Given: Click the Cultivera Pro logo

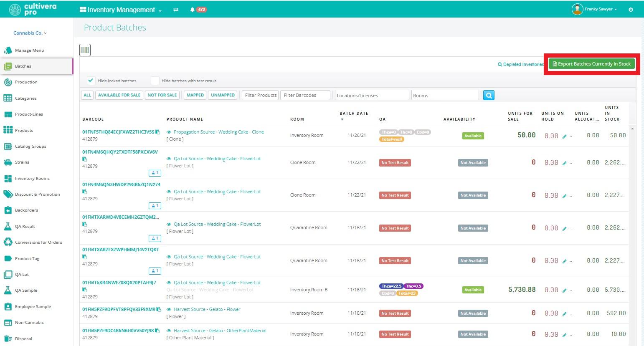Looking at the screenshot, I should [x=33, y=9].
